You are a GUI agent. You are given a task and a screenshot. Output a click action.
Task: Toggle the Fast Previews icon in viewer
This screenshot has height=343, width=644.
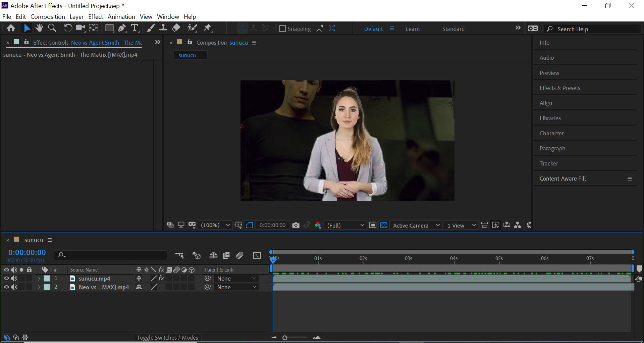tap(495, 225)
